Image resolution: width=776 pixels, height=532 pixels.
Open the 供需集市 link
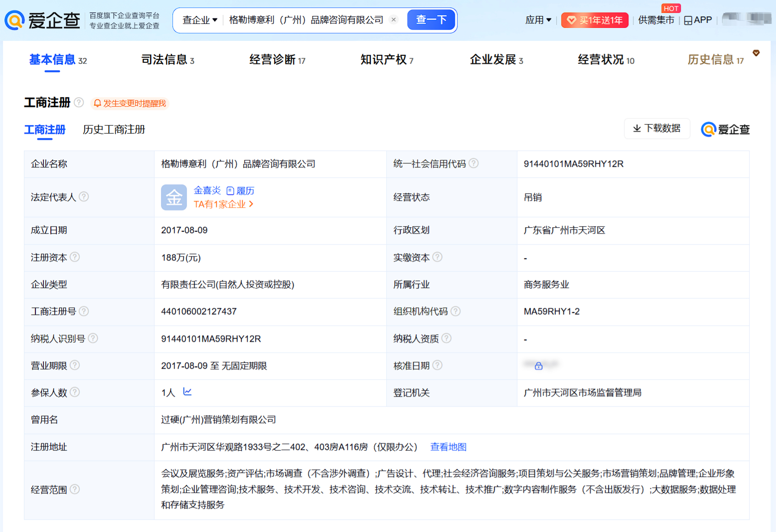[x=656, y=20]
